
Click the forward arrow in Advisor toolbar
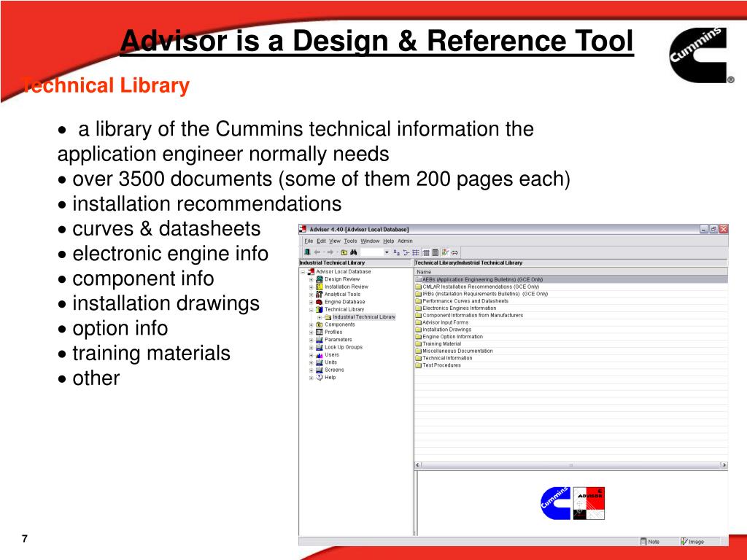(330, 252)
